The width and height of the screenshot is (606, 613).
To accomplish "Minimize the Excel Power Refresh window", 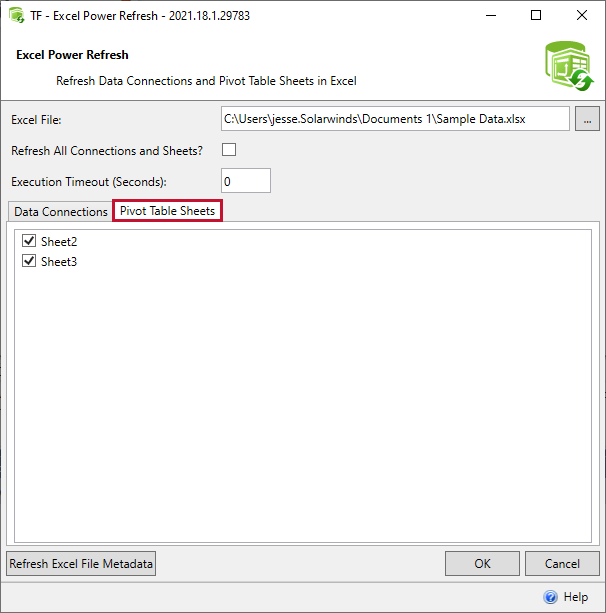I will 491,16.
